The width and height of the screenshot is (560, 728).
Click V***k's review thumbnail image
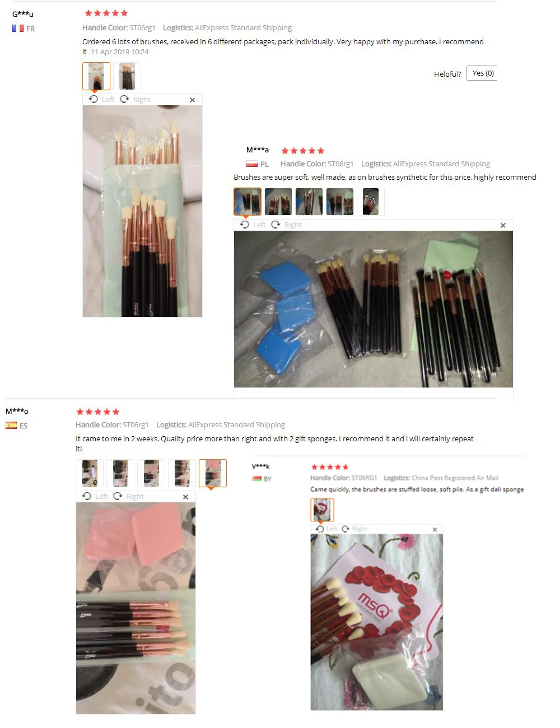point(323,510)
